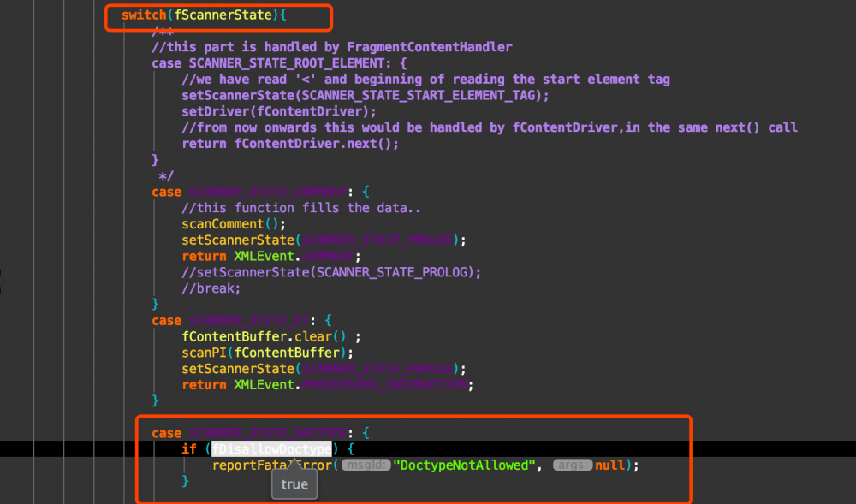Click the return fContentDriver.next() statement
This screenshot has width=856, height=504.
pyautogui.click(x=290, y=144)
